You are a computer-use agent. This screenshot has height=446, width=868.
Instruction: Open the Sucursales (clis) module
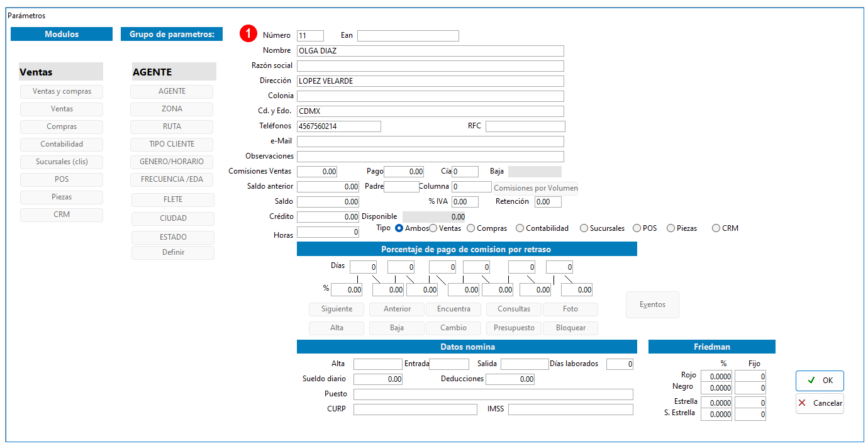[62, 162]
